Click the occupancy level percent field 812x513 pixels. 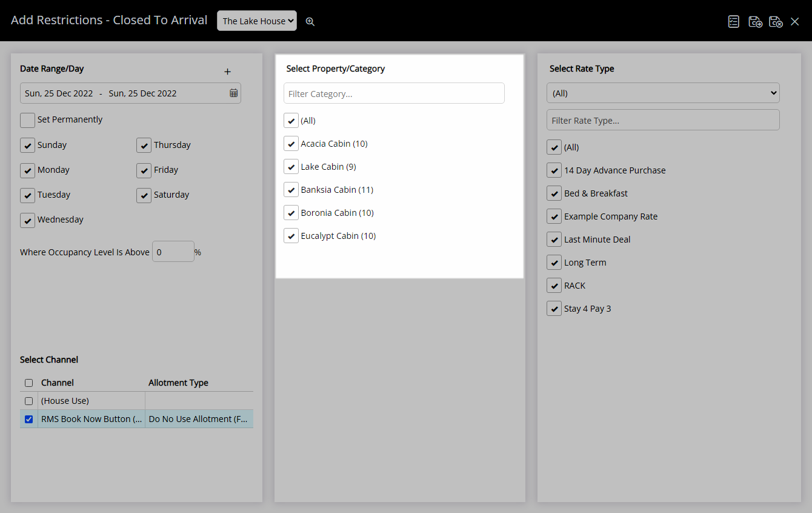[173, 252]
